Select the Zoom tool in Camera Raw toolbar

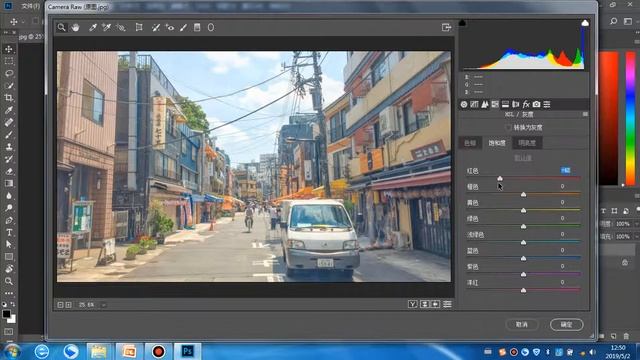coord(61,27)
